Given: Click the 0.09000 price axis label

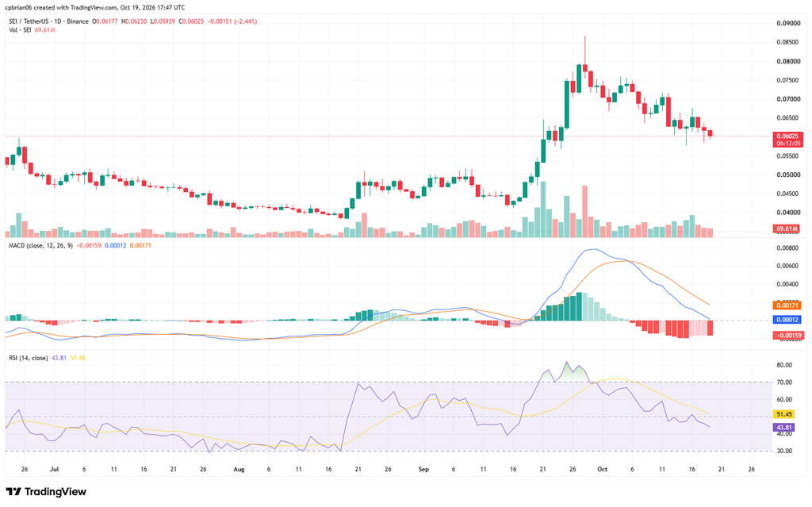Looking at the screenshot, I should pos(788,23).
